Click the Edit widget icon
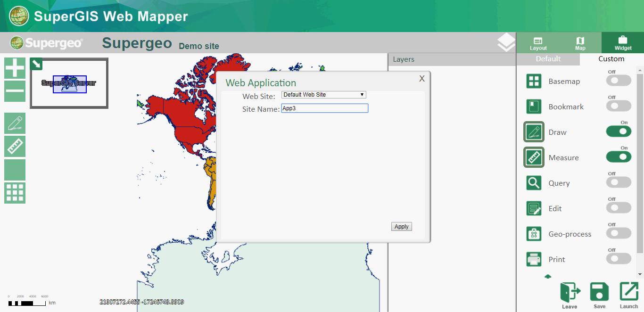 pos(534,208)
